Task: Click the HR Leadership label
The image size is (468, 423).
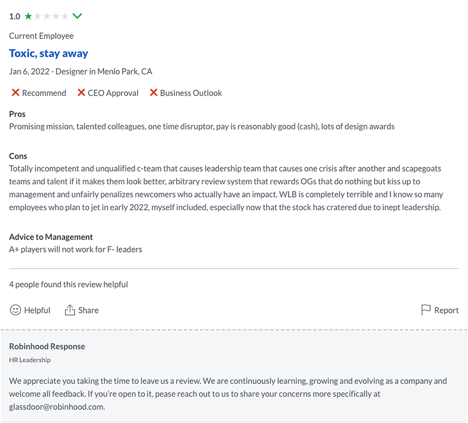Action: (30, 360)
